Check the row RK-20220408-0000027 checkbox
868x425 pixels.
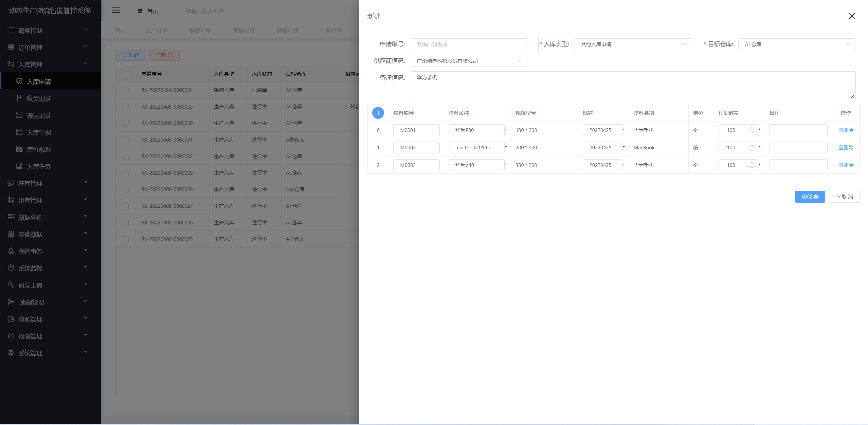126,206
